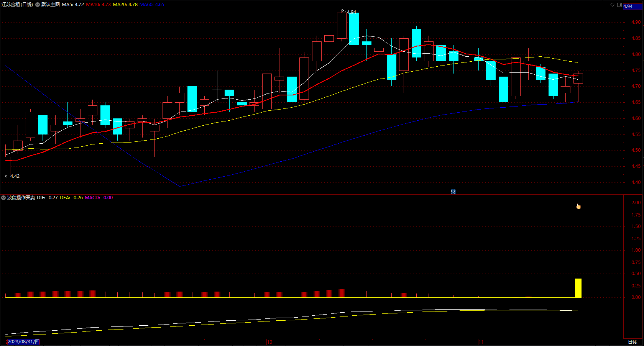644x346 pixels.
Task: Click the 4.65 price axis label
Action: tap(636, 102)
